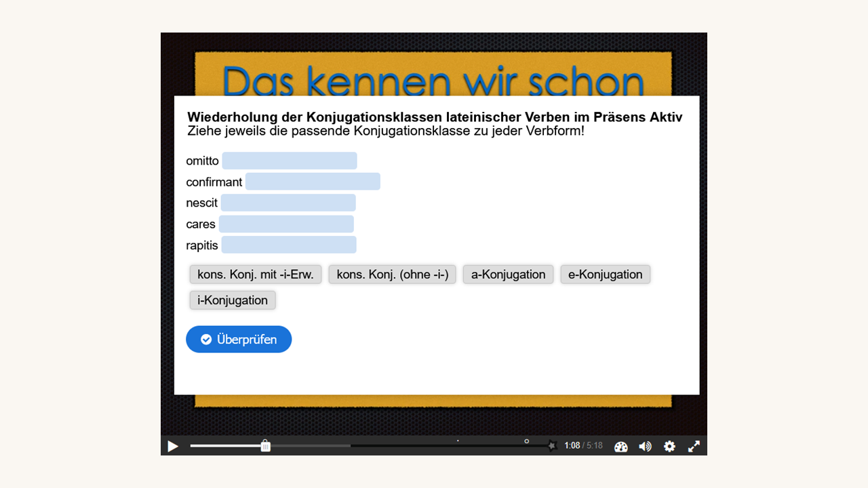Pick the 'kons. Konj. (ohne -i-)' option
Screen dimensions: 868x488
tap(393, 274)
